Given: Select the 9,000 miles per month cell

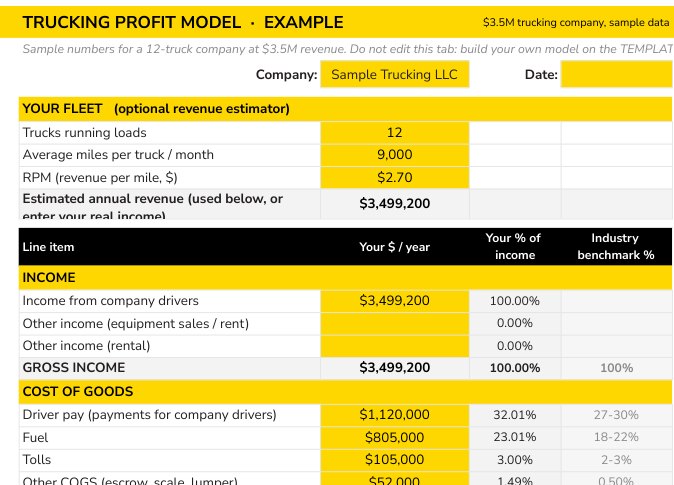Looking at the screenshot, I should (x=395, y=155).
